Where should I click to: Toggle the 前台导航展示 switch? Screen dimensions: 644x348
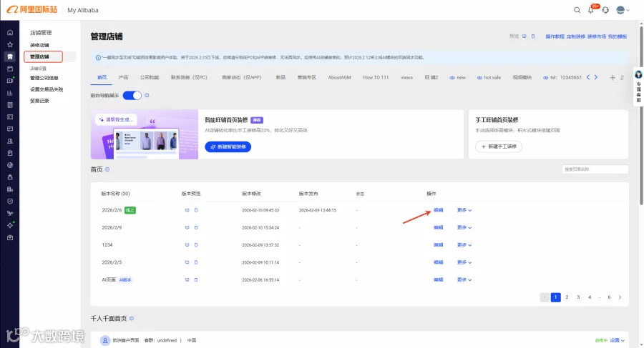pyautogui.click(x=132, y=96)
